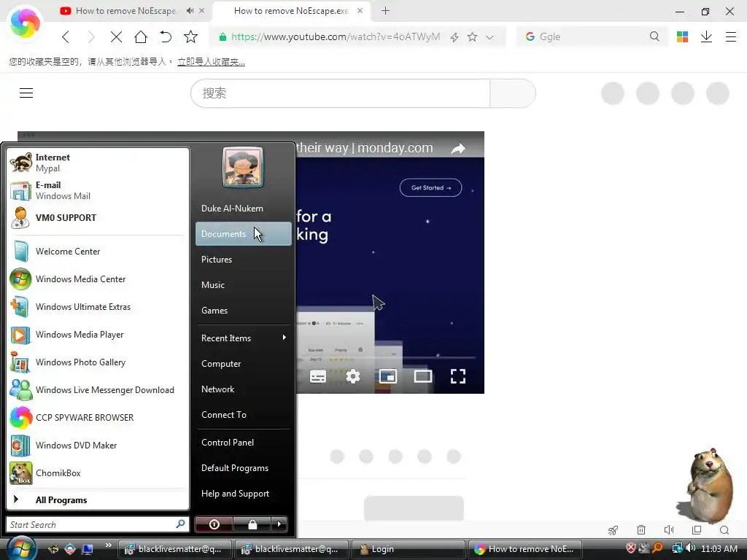
Task: Switch to the first YouTube tab
Action: tap(125, 10)
